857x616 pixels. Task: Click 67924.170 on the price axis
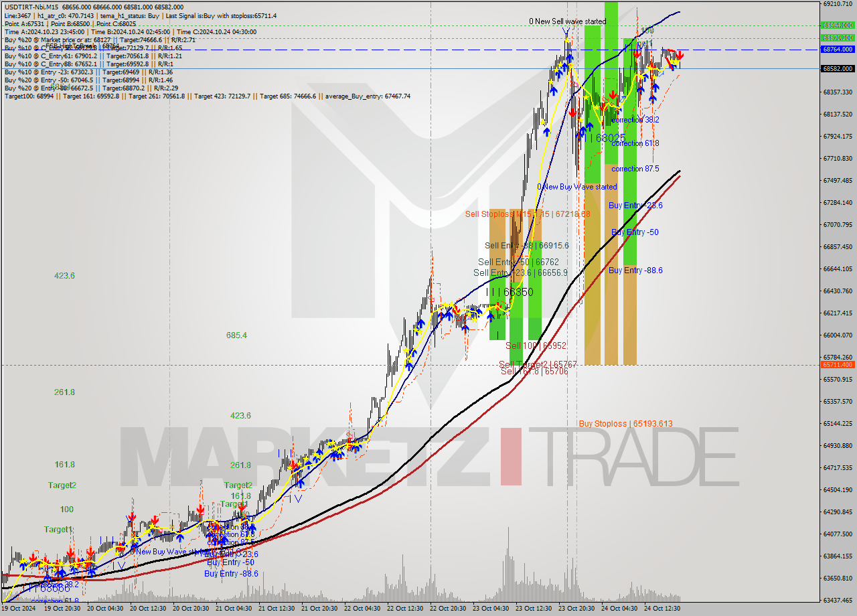pyautogui.click(x=838, y=136)
